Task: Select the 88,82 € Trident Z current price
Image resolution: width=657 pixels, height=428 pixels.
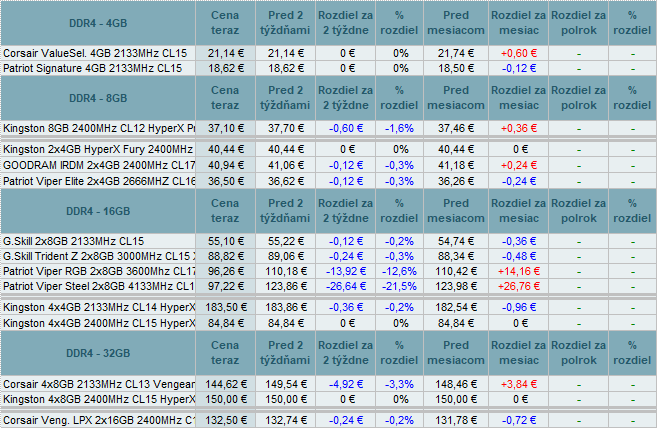Action: coord(226,256)
